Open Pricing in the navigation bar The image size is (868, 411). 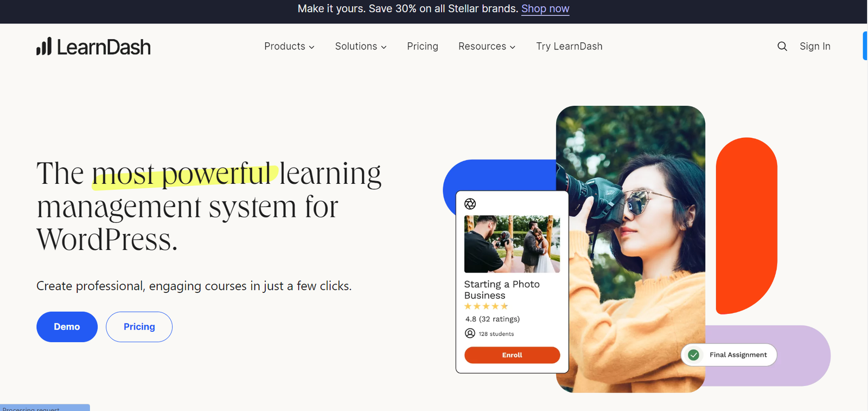click(x=423, y=46)
